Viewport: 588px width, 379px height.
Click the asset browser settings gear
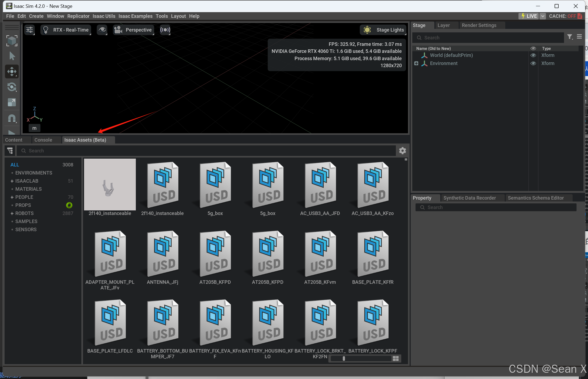[403, 151]
